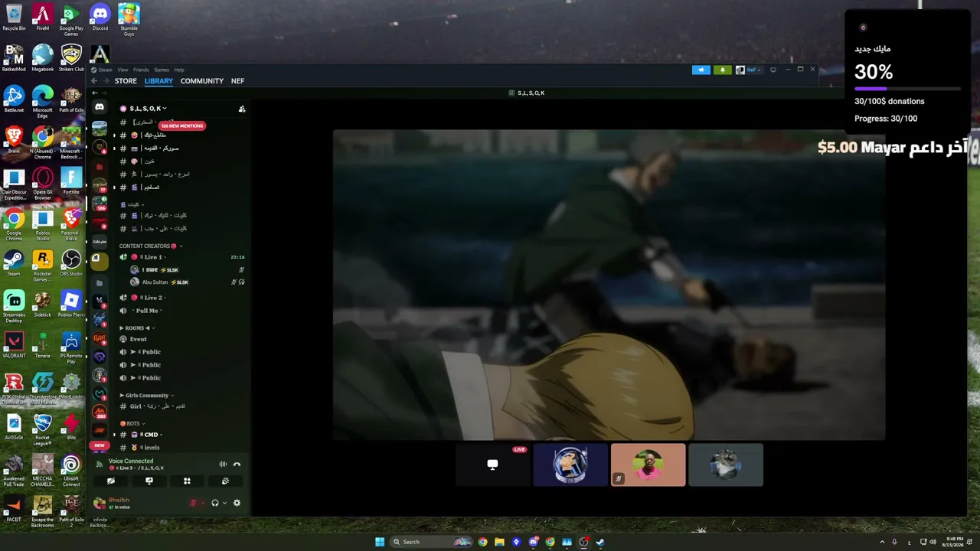Image resolution: width=980 pixels, height=551 pixels.
Task: Open the volume control in system tray
Action: (x=933, y=542)
